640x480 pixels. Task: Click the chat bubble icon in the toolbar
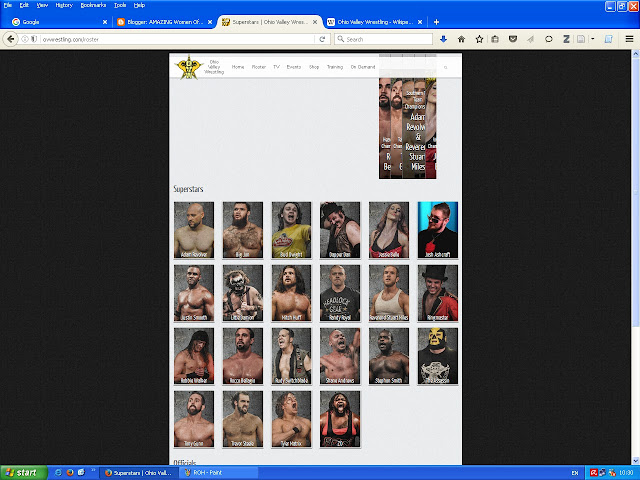[549, 39]
